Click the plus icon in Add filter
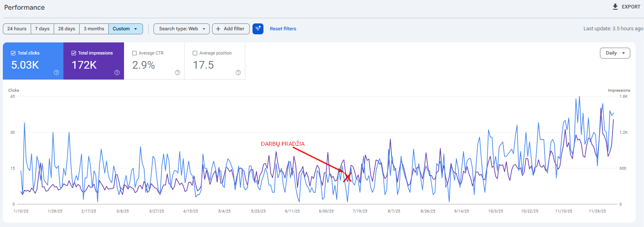Screen dimensions: 644x227 point(218,29)
